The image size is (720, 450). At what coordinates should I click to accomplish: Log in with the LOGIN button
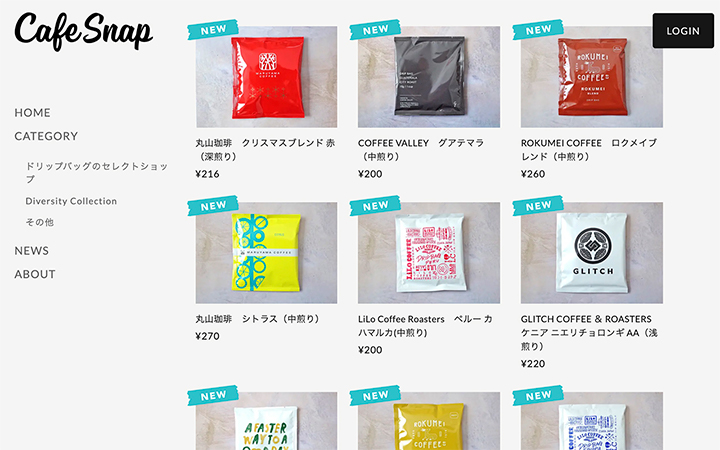coord(683,31)
